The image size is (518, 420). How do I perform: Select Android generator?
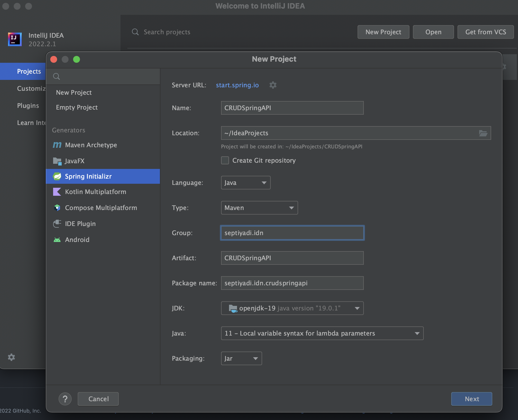pos(103,240)
